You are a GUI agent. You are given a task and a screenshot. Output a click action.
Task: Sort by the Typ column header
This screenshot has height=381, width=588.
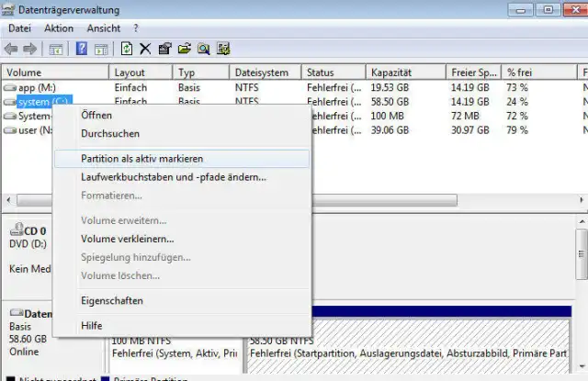pos(201,73)
